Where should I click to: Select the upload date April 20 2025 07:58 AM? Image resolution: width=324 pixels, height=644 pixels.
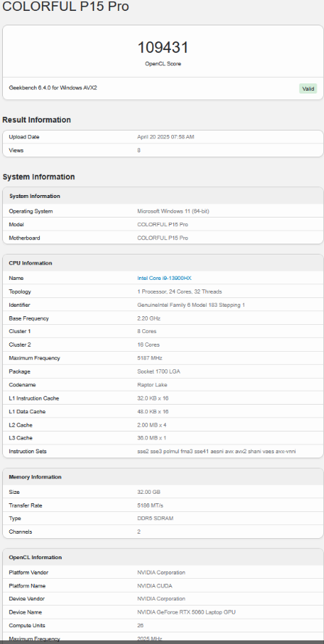[x=165, y=137]
